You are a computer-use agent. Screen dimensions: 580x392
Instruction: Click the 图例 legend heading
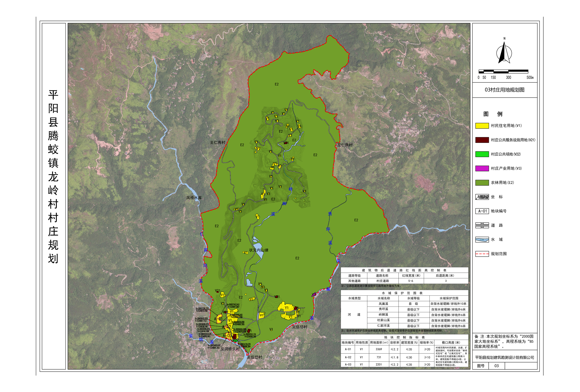point(493,114)
